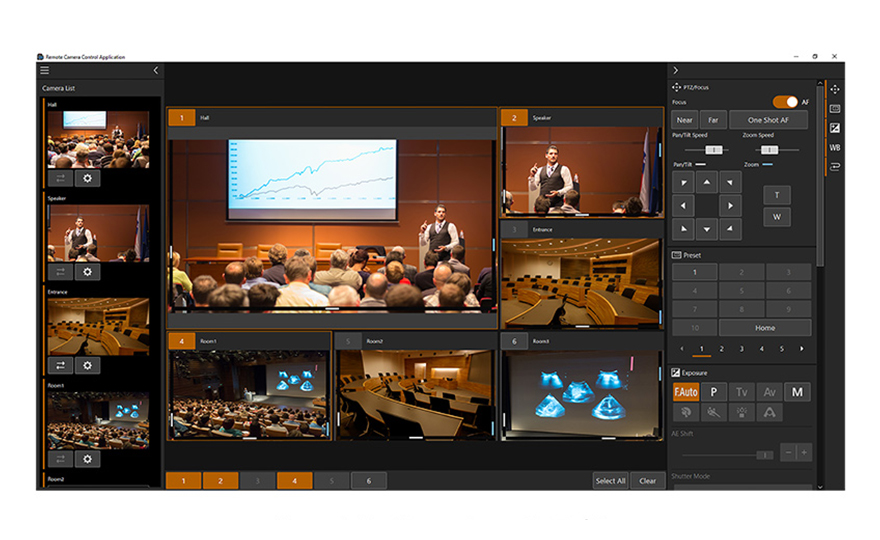This screenshot has width=880, height=540.
Task: Select the M manual exposure mode
Action: pyautogui.click(x=797, y=392)
